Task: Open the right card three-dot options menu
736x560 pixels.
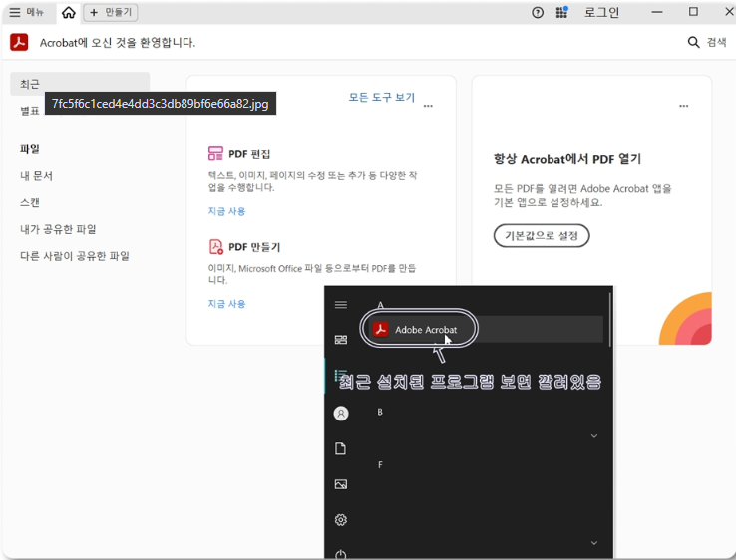Action: pos(683,106)
